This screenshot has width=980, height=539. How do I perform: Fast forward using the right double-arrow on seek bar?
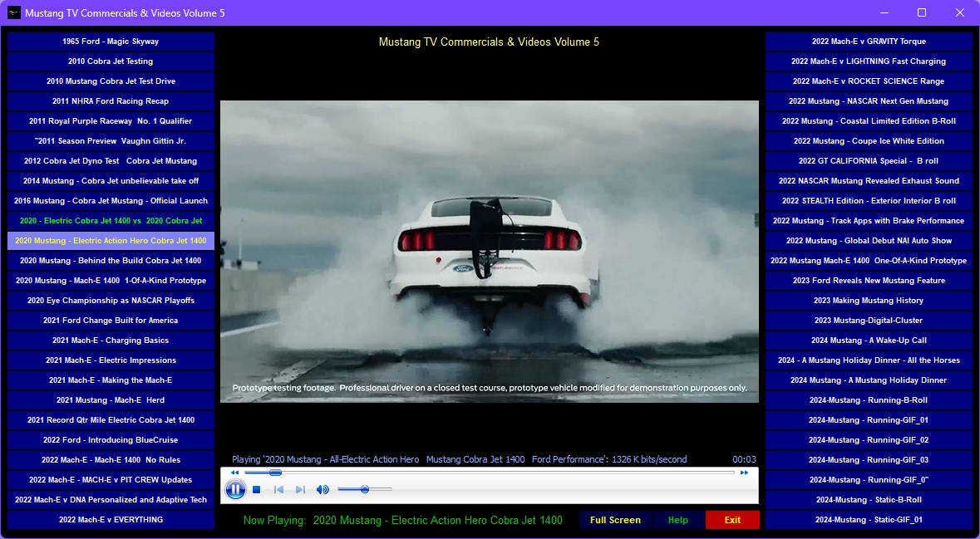[744, 473]
